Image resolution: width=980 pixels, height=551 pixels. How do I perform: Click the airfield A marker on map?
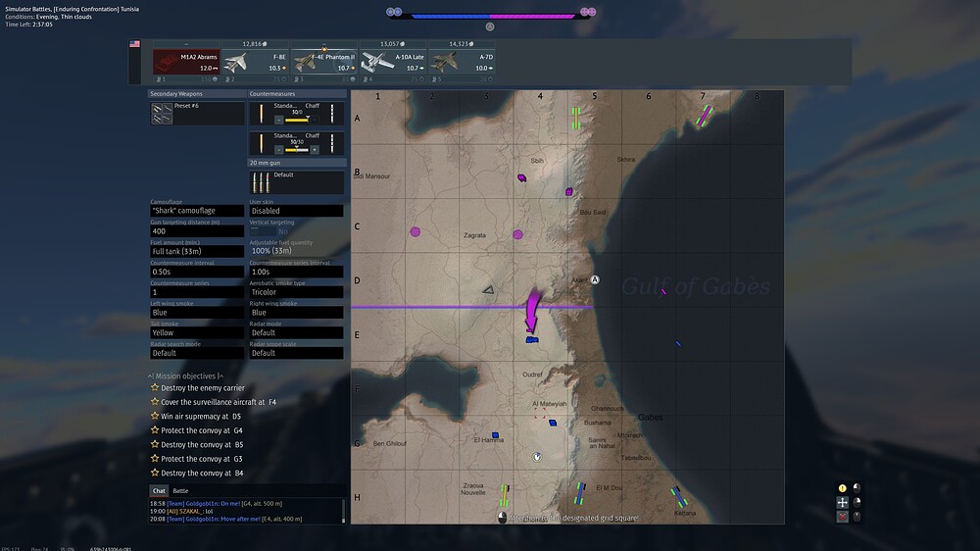point(594,279)
